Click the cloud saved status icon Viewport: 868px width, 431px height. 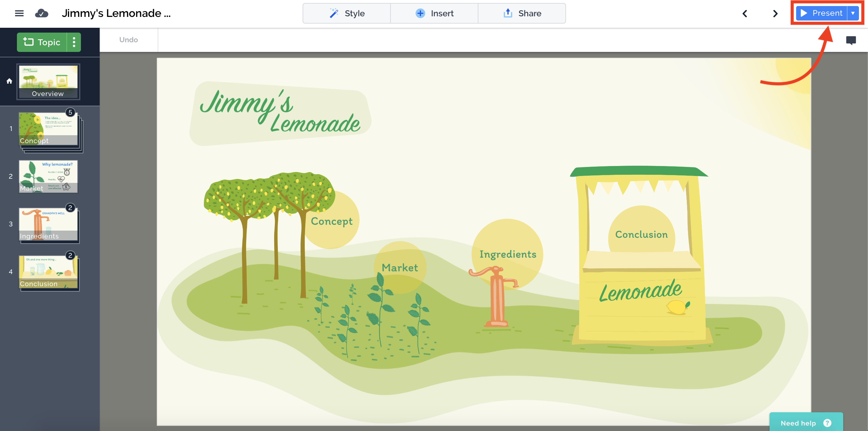coord(41,14)
